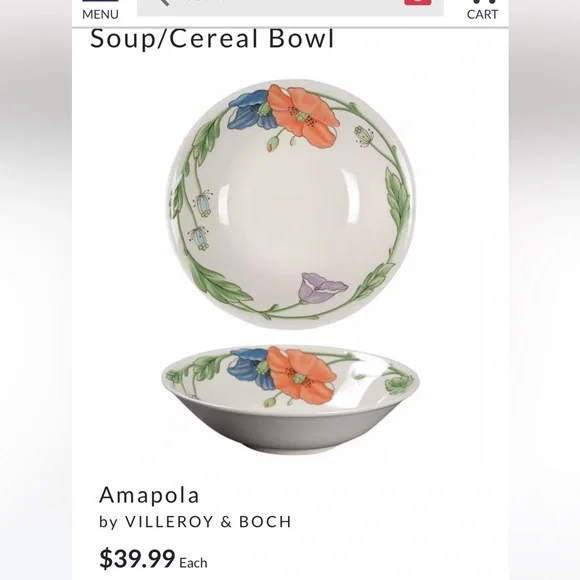The image size is (580, 580).
Task: Click the Amapola pattern name link
Action: 149,495
